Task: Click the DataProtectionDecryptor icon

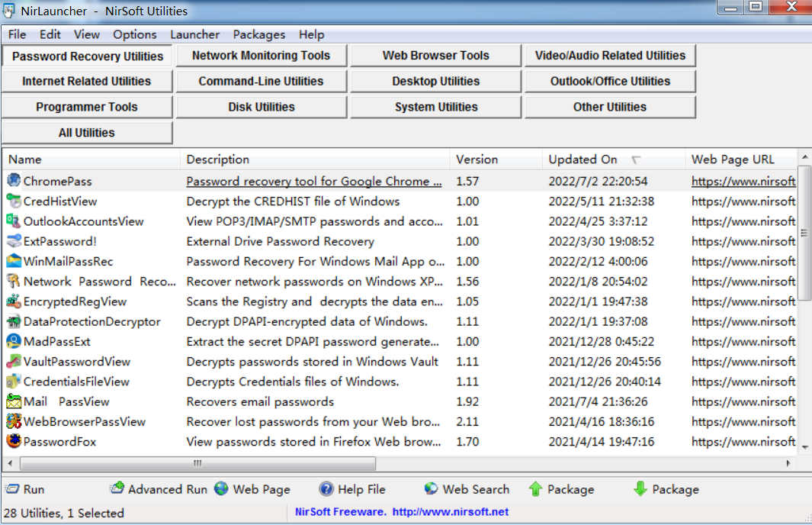Action: 14,321
